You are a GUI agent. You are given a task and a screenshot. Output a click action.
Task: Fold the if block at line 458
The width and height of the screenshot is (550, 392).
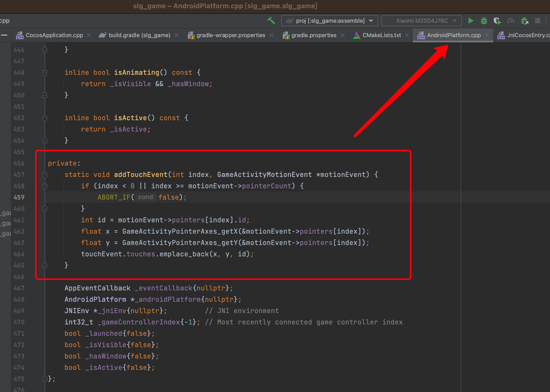tap(45, 186)
